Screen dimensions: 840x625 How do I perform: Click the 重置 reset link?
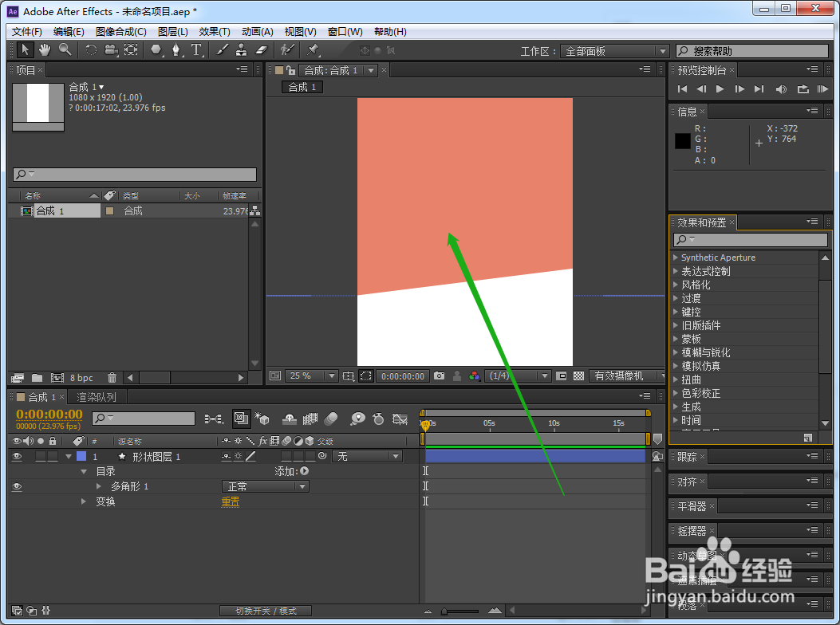click(x=231, y=501)
